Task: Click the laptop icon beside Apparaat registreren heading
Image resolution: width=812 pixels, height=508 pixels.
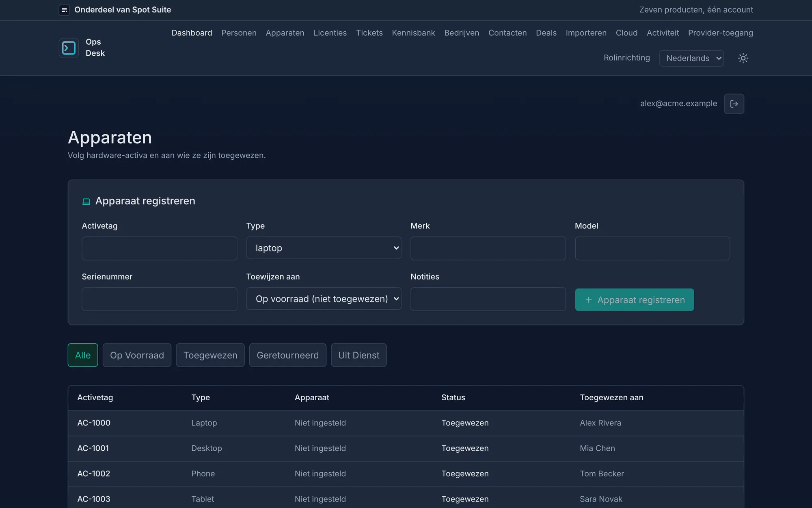Action: tap(86, 202)
